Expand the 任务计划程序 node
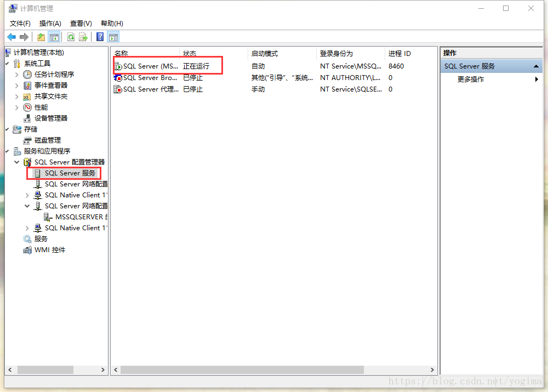The width and height of the screenshot is (548, 392). pos(17,75)
